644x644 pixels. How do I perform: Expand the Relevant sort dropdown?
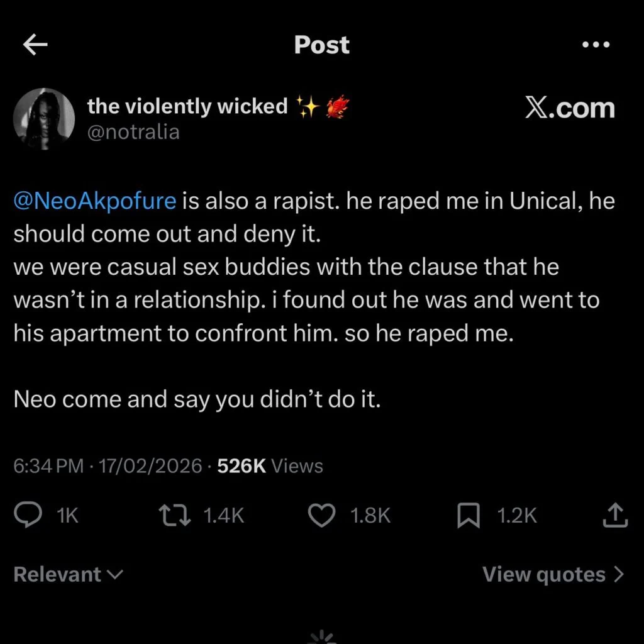68,574
